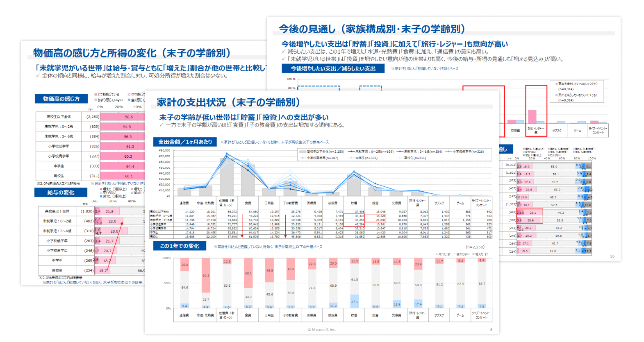Click legend entry 小学校低学年(n=326)
Viewport: 644px width, 342px height.
[465, 152]
